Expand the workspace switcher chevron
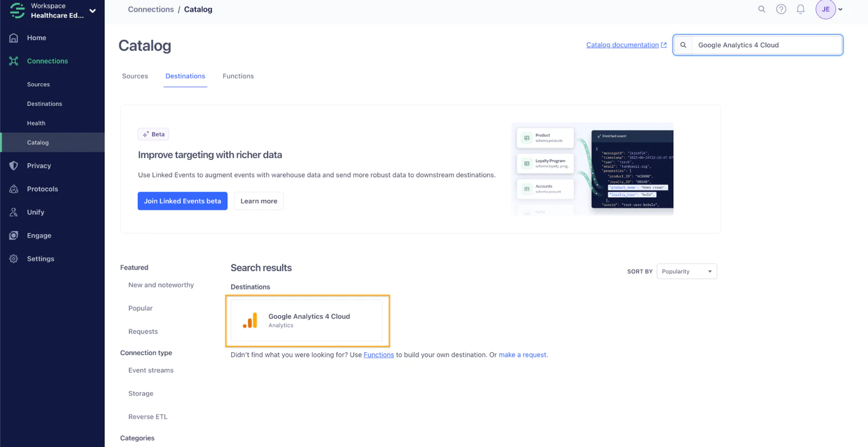The height and width of the screenshot is (447, 868). click(x=93, y=11)
